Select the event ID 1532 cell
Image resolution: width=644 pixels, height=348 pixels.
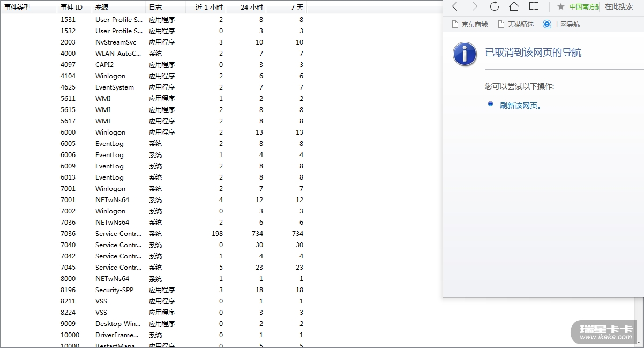coord(68,31)
